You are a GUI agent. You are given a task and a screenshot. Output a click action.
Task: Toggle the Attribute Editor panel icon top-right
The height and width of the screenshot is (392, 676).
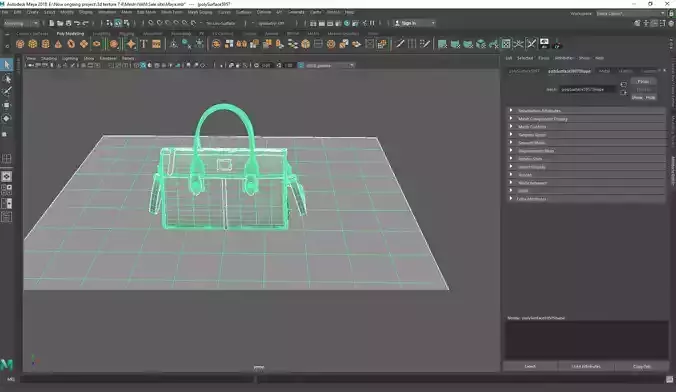click(x=654, y=23)
